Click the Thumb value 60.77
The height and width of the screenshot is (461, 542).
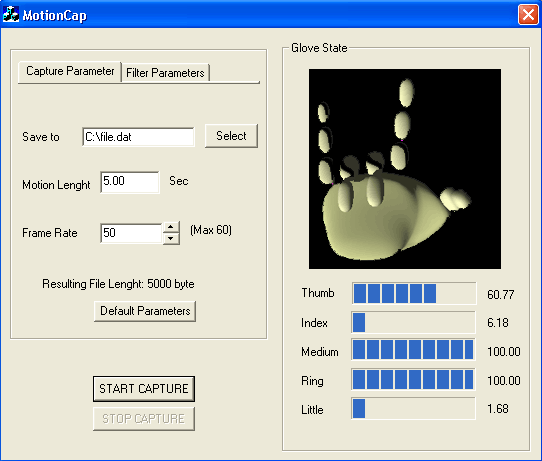click(x=501, y=294)
